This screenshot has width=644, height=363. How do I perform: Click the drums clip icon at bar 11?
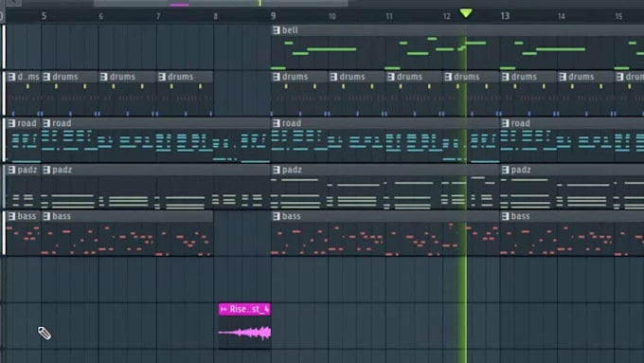[x=390, y=77]
